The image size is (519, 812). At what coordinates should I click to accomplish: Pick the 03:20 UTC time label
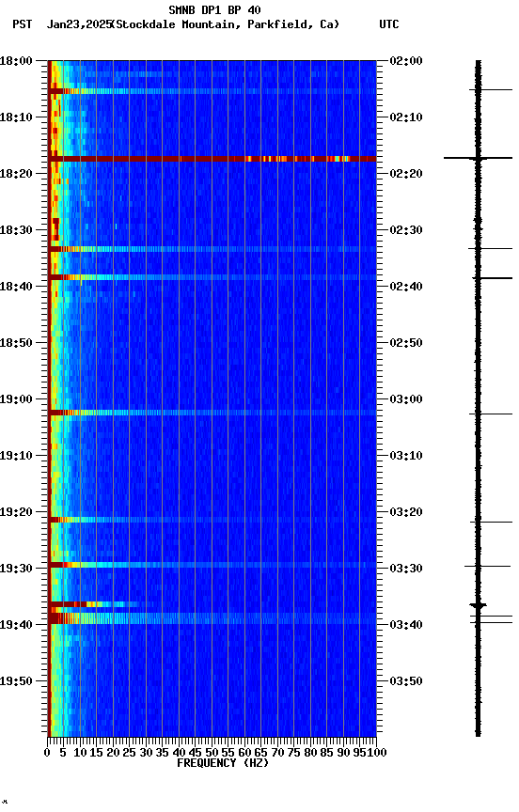click(x=406, y=512)
